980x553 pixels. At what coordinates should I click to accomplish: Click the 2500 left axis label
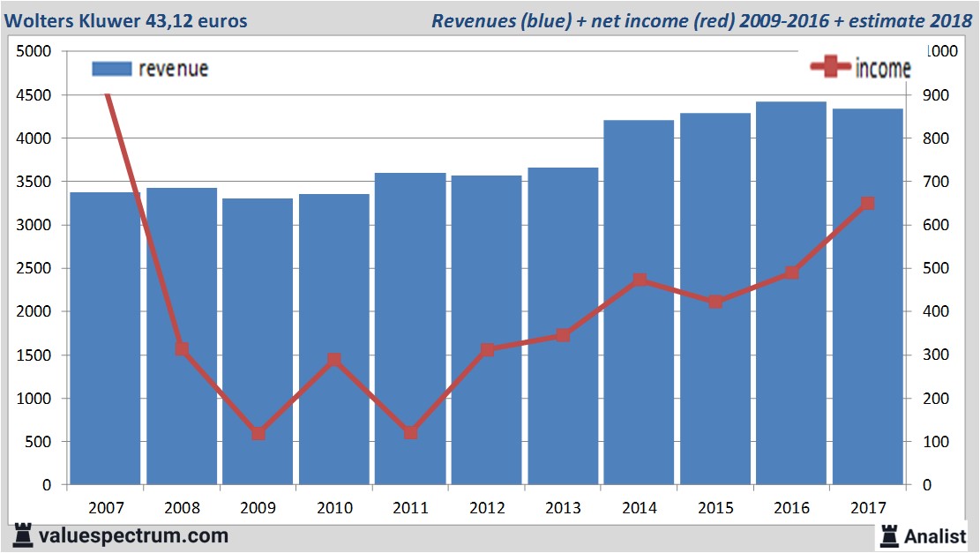coord(34,268)
